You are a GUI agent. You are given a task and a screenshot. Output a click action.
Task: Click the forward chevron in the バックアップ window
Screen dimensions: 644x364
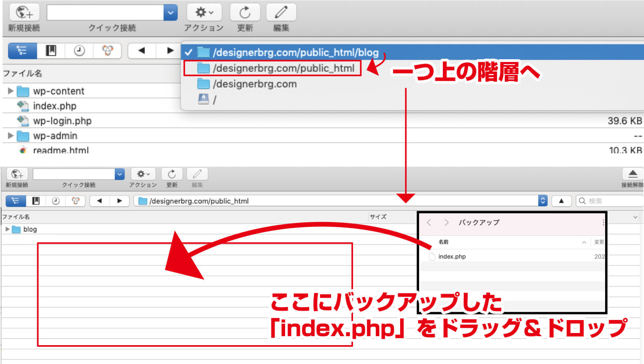pyautogui.click(x=446, y=222)
